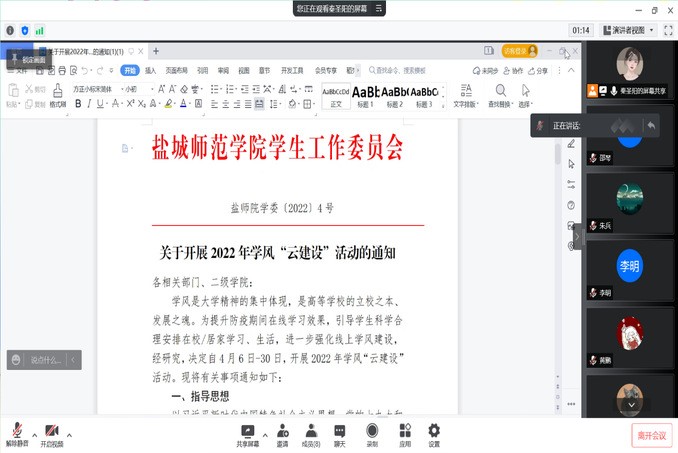
Task: Click the 说点什么 chat prompt button
Action: (44, 360)
